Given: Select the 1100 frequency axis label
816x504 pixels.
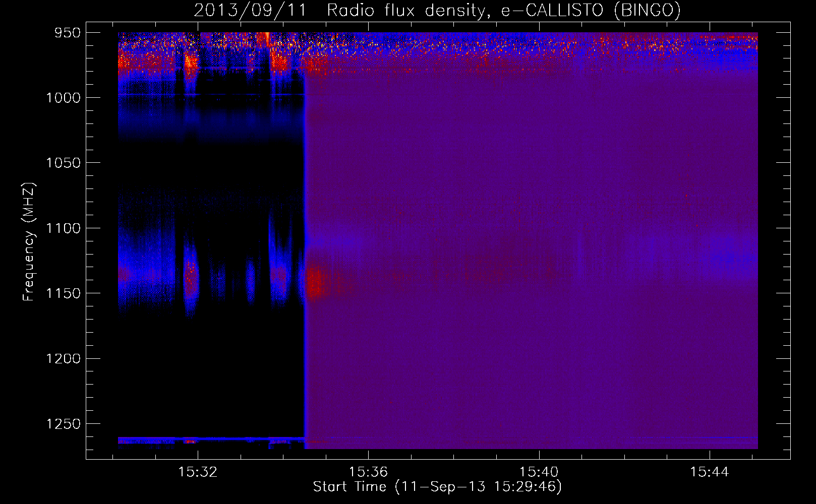Looking at the screenshot, I should (x=63, y=228).
